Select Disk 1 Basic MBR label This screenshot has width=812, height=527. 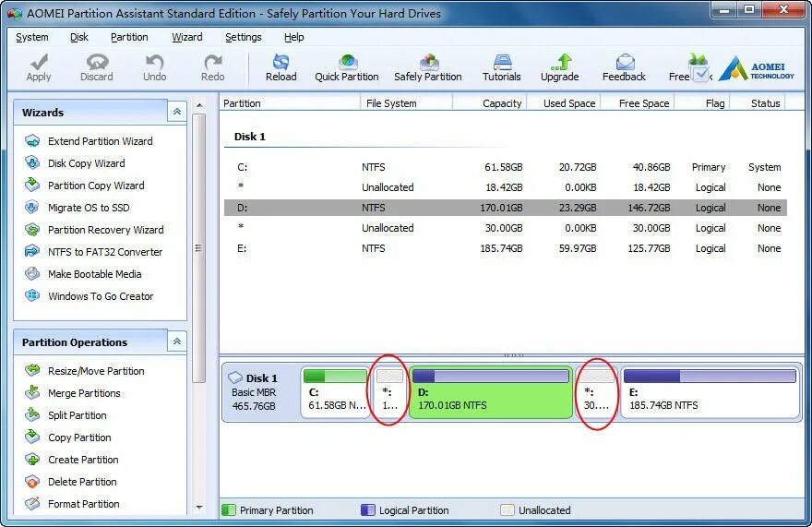click(254, 392)
